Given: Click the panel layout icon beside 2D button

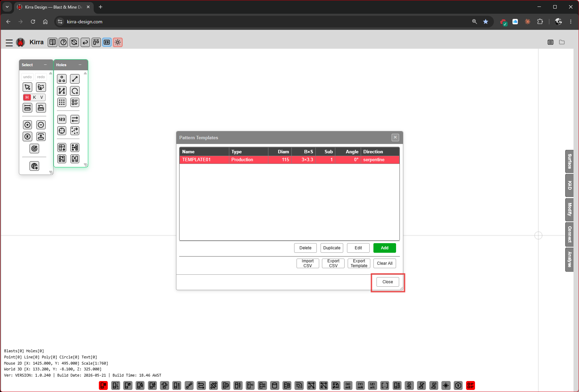Looking at the screenshot, I should [96, 42].
